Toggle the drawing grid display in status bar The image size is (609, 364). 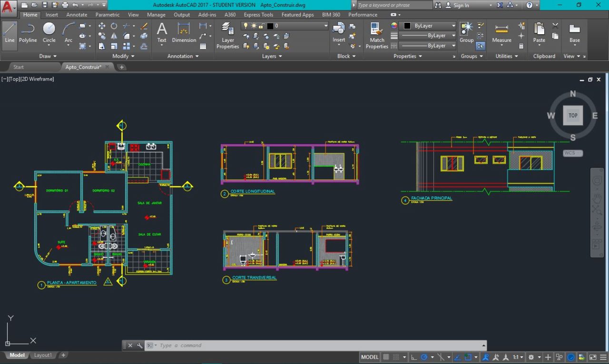click(386, 357)
